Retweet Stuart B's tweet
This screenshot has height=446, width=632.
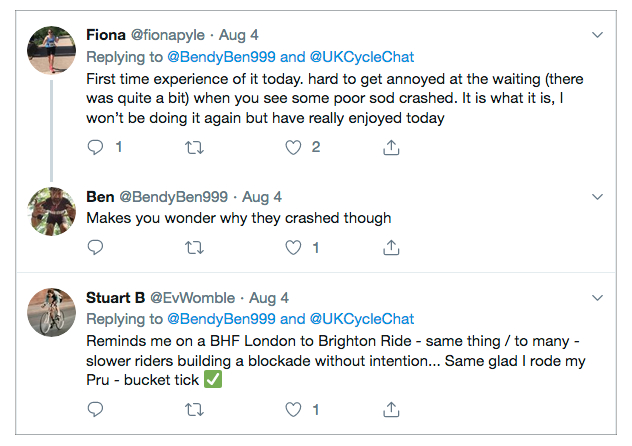tap(196, 409)
